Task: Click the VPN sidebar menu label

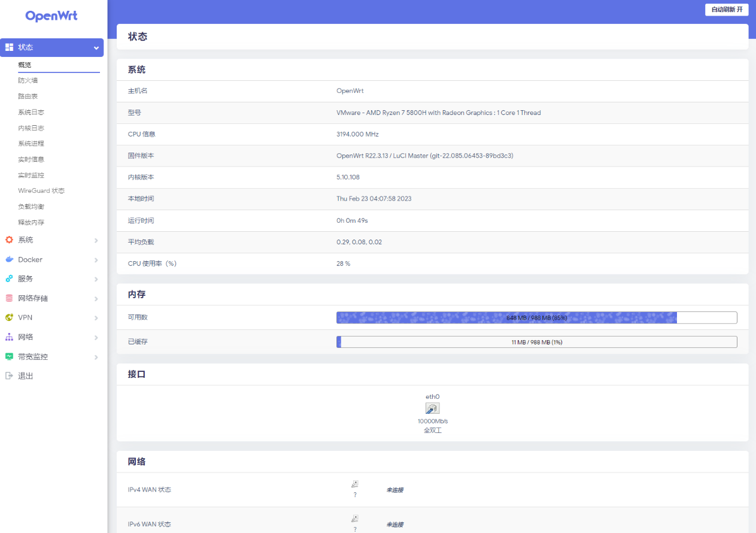Action: click(x=25, y=317)
